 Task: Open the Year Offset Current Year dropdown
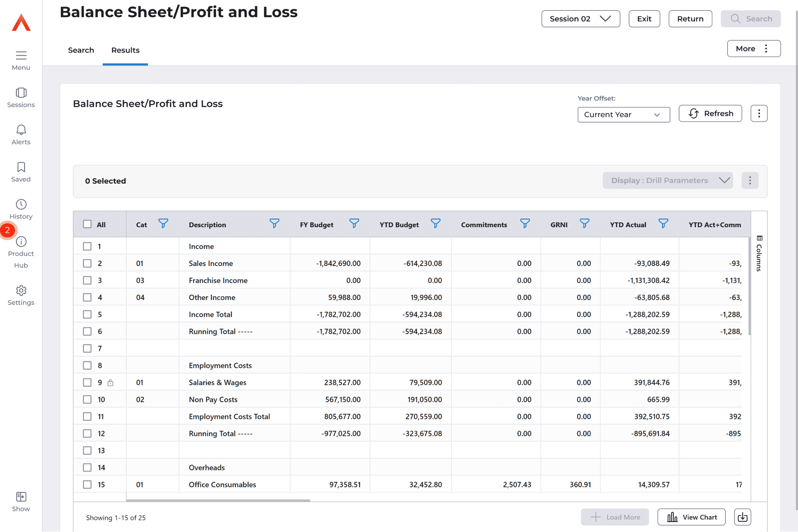click(x=623, y=115)
